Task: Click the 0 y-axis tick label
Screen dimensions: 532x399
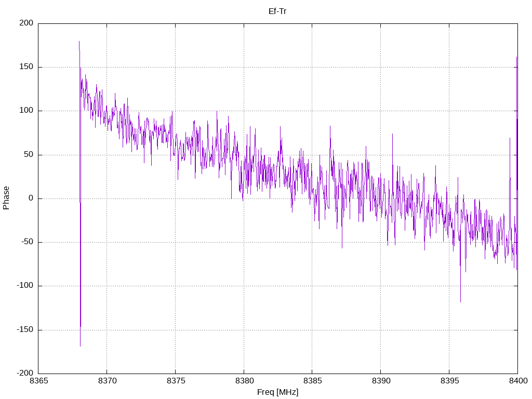Action: [31, 198]
